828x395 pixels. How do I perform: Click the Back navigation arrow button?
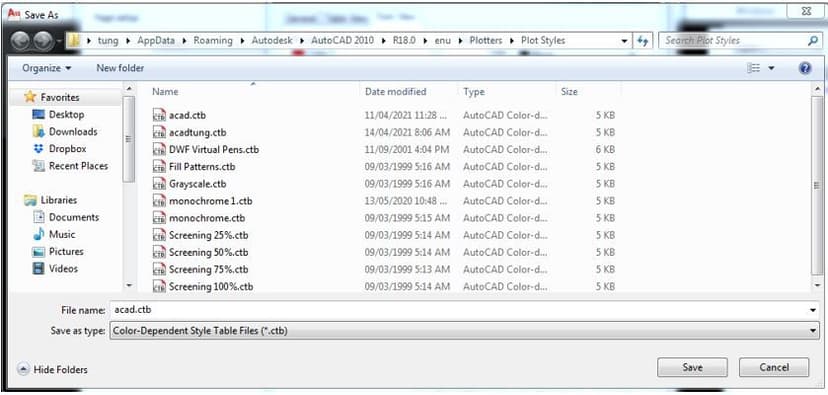click(21, 41)
